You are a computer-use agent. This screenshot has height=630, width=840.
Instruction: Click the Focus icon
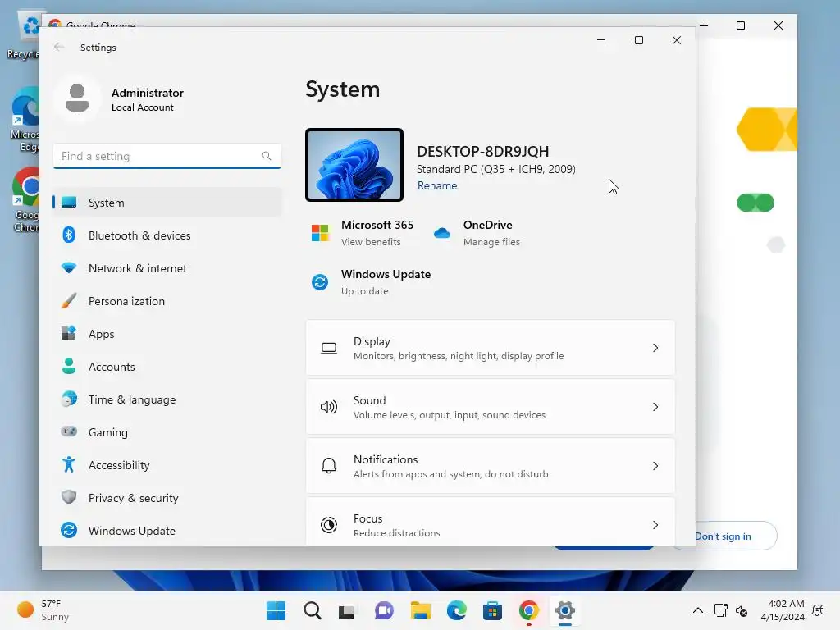click(329, 524)
